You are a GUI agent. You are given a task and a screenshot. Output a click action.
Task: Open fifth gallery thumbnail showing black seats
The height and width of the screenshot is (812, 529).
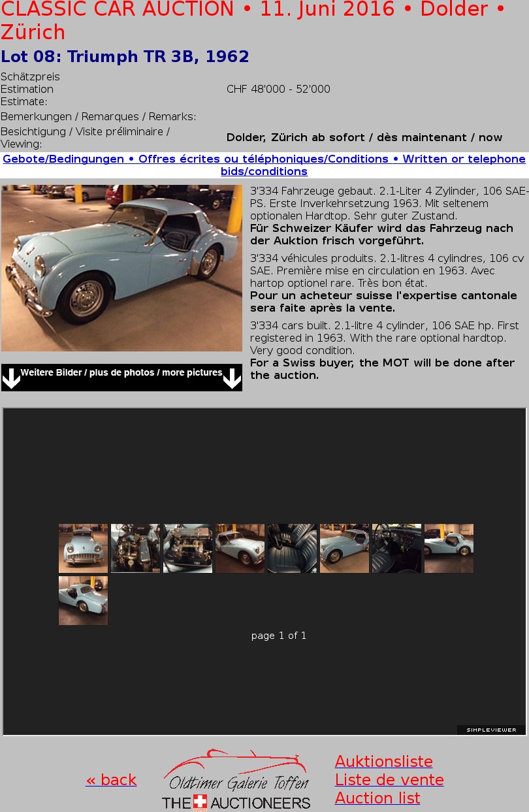click(x=292, y=548)
